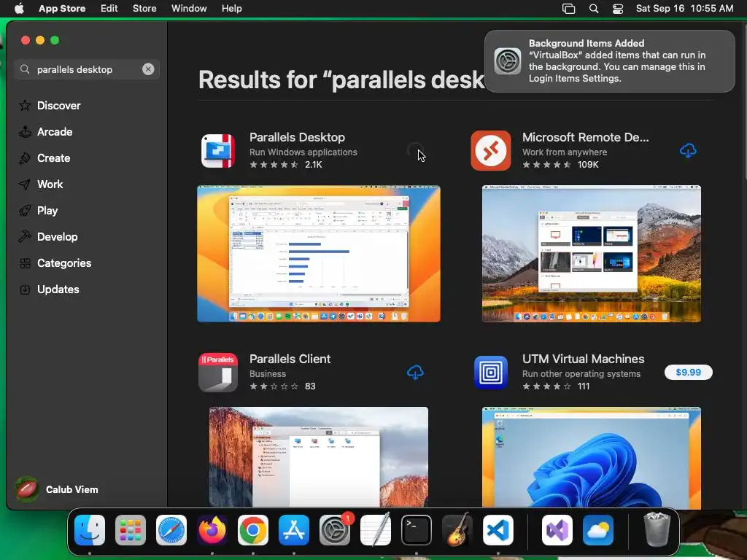Open the Help menu
This screenshot has height=560, width=747.
(x=231, y=9)
